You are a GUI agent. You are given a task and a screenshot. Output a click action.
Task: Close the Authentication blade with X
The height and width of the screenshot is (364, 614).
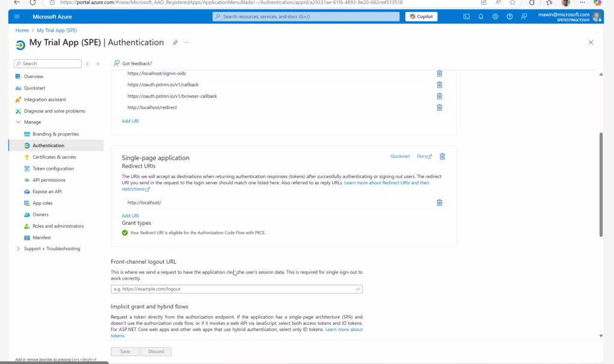click(591, 43)
